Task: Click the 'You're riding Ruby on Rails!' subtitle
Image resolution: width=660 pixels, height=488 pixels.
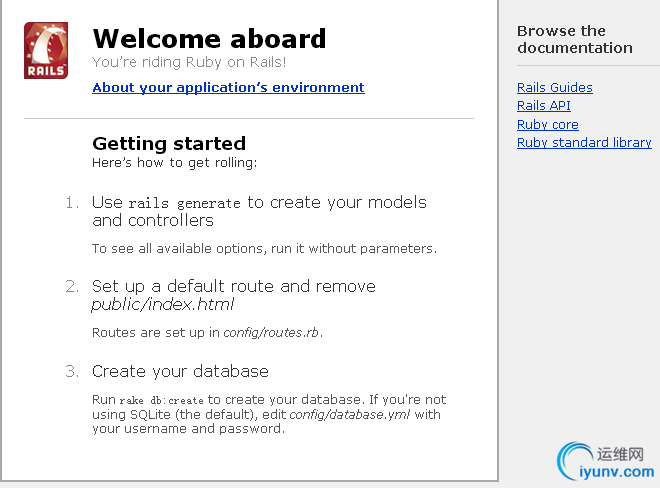Action: coord(189,62)
